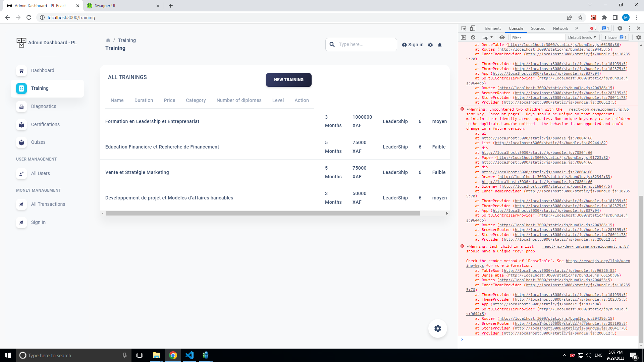Open Diagnostics from the sidebar
The image size is (644, 362).
(44, 106)
